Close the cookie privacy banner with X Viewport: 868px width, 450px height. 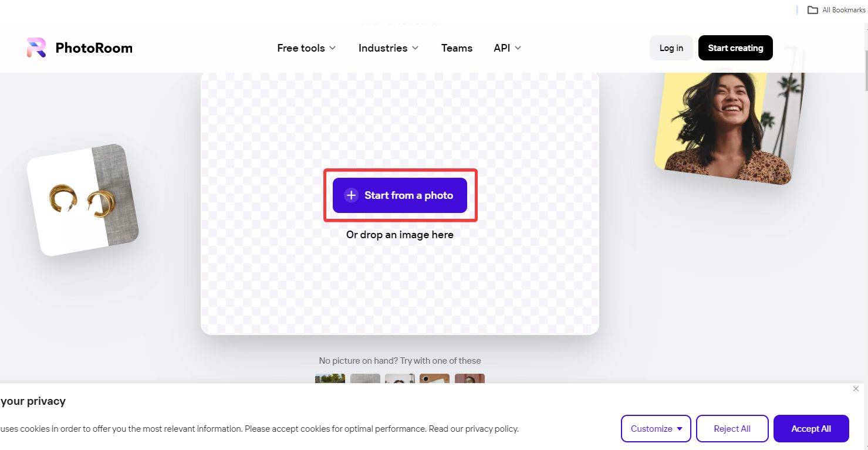click(x=856, y=389)
